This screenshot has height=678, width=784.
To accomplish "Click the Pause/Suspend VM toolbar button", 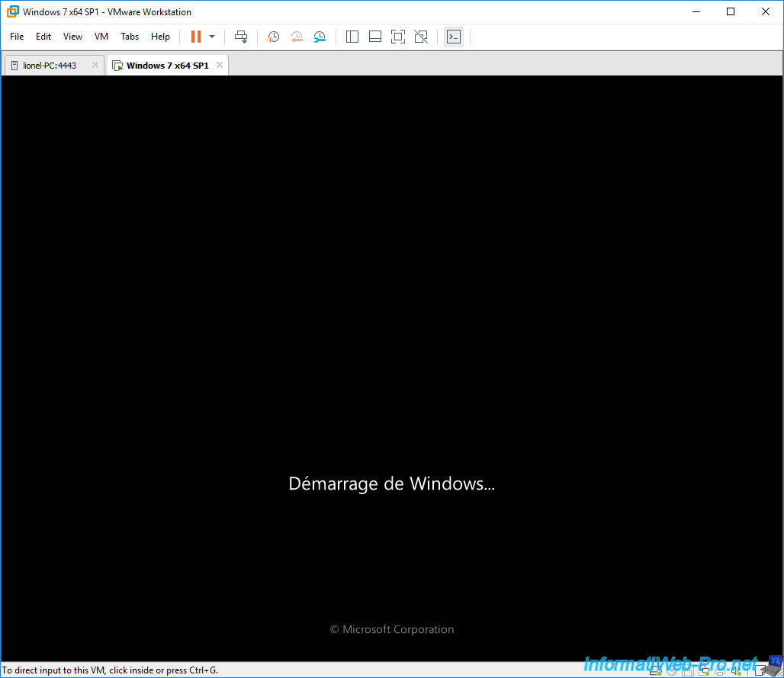I will [196, 37].
